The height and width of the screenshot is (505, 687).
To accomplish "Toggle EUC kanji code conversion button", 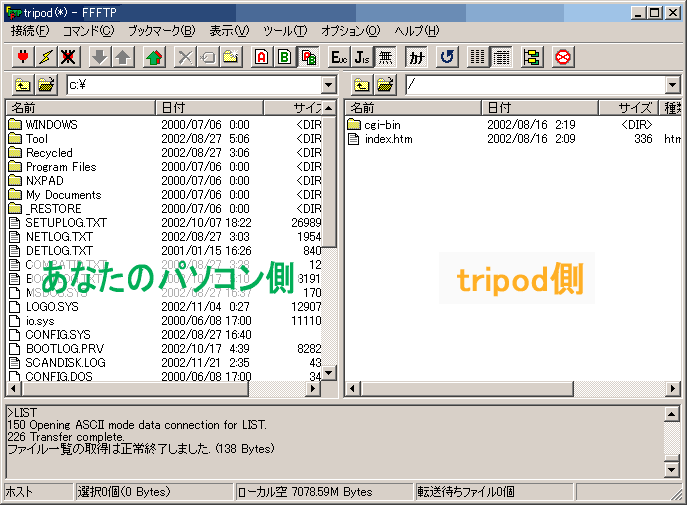I will tap(338, 57).
